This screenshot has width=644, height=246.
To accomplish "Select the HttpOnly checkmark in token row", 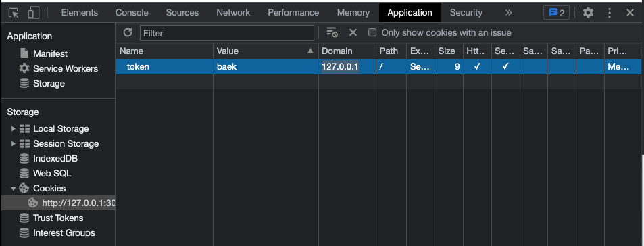I will [477, 66].
